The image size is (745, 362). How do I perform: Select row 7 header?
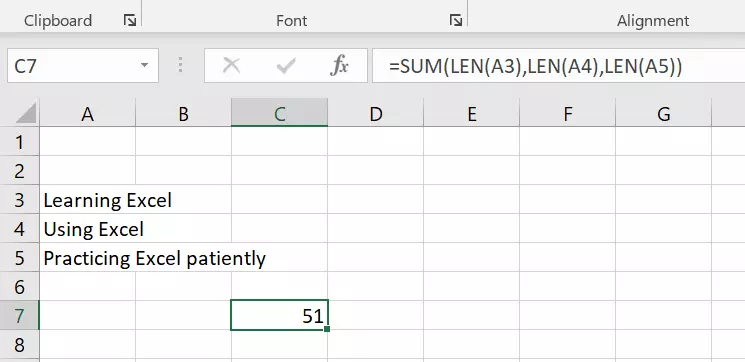click(19, 315)
